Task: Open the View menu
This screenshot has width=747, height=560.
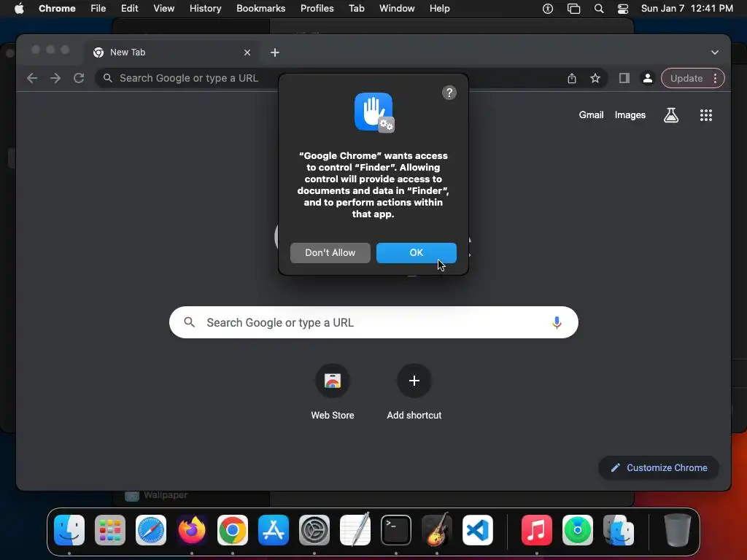Action: [163, 8]
